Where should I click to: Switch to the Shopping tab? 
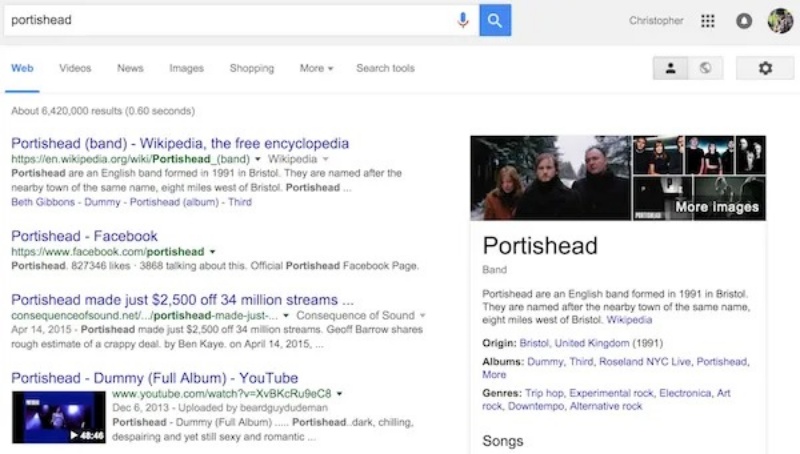pos(252,68)
